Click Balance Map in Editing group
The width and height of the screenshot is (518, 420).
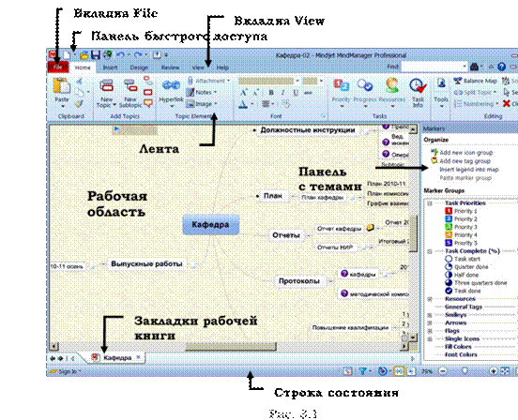click(x=475, y=81)
